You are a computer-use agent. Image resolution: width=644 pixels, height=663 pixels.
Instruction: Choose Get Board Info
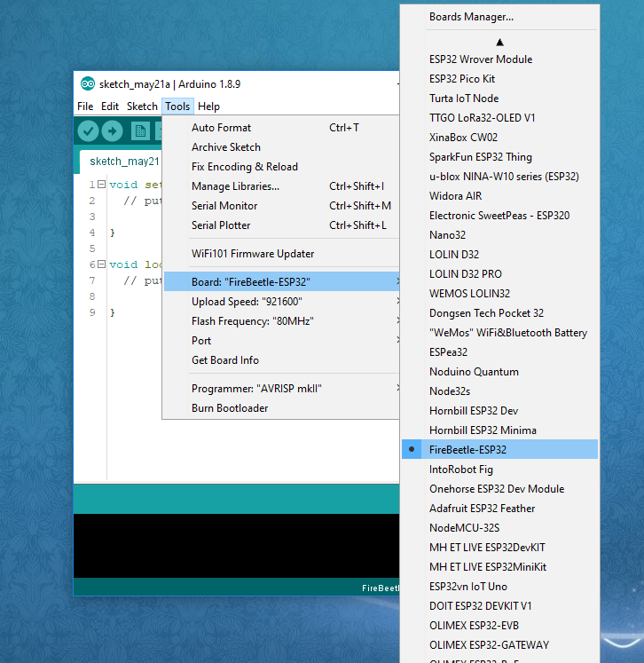[281, 359]
